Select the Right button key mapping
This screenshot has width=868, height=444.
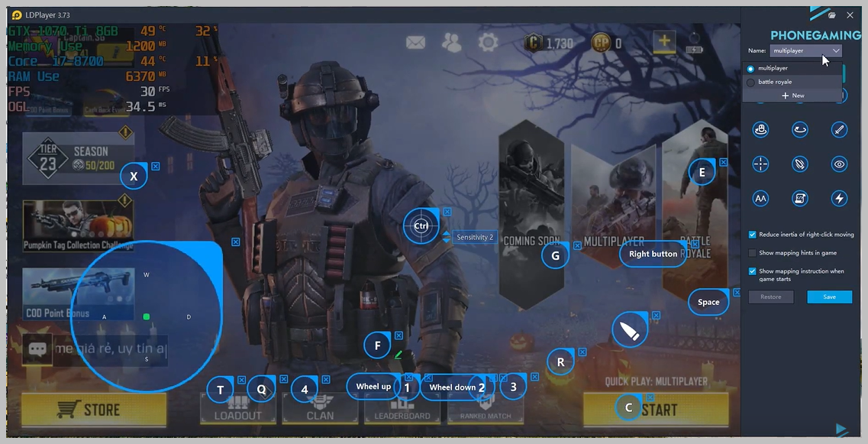(x=653, y=254)
